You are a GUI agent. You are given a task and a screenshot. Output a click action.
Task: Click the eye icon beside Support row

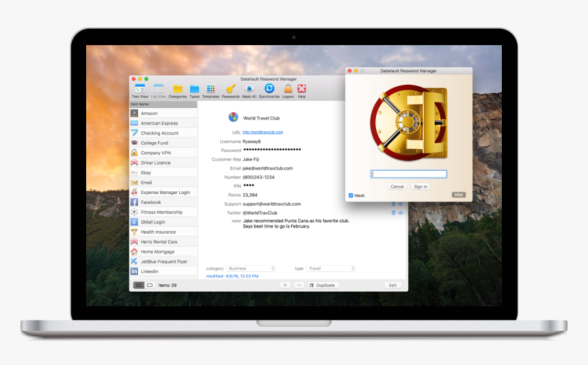pyautogui.click(x=401, y=204)
